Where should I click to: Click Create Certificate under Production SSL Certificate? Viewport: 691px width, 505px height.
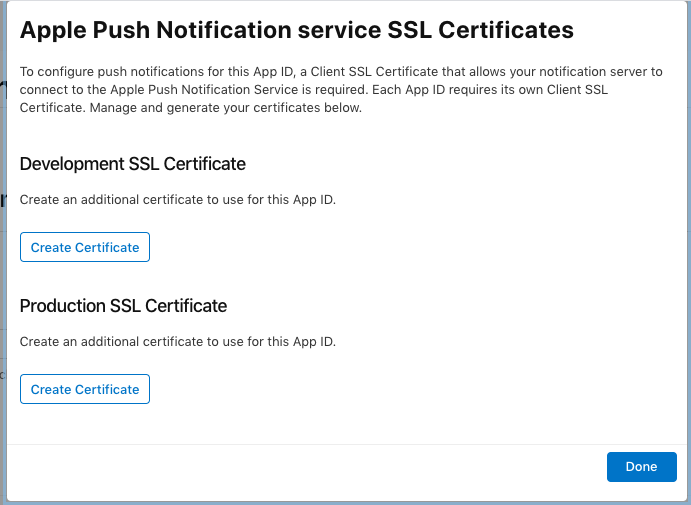point(85,389)
